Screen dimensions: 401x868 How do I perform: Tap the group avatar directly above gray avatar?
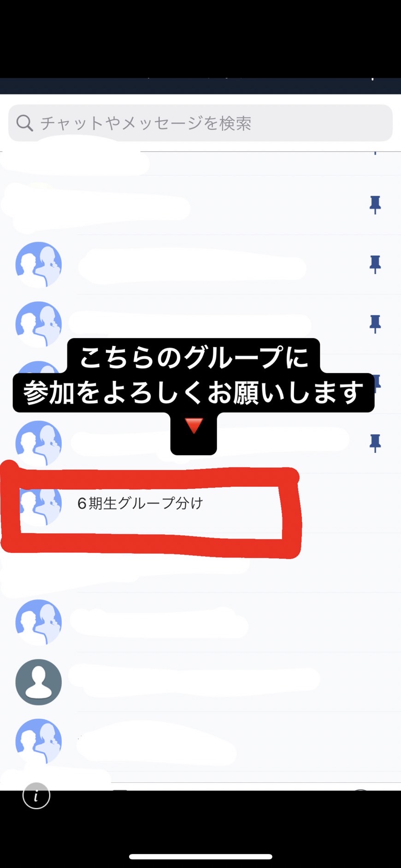39,622
